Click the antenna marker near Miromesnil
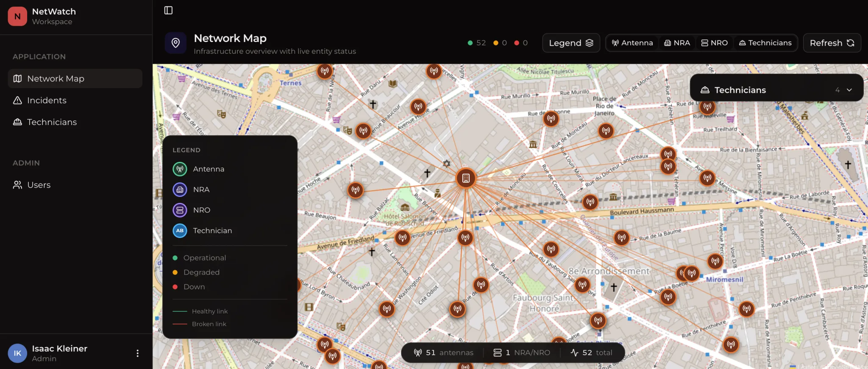 715,261
